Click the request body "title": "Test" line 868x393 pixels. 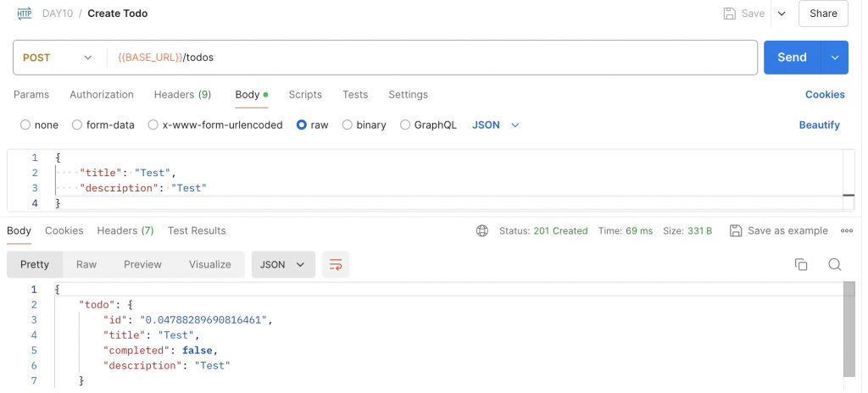[128, 173]
